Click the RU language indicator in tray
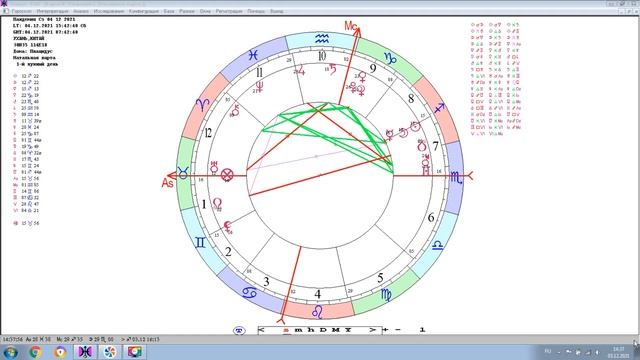The image size is (640, 360). click(x=548, y=351)
